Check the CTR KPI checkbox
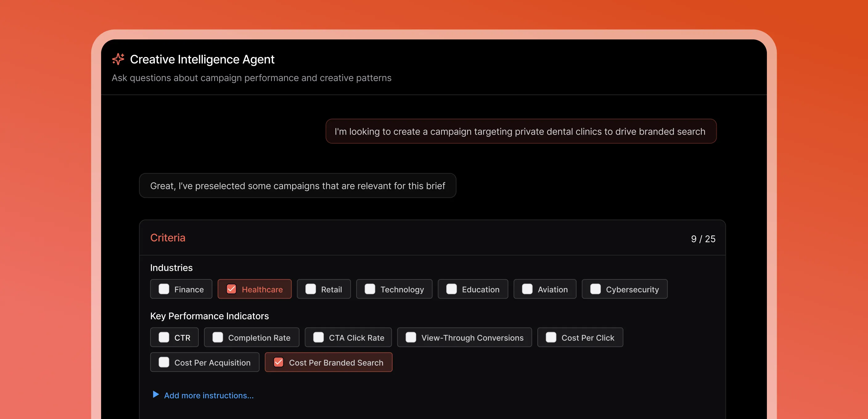Image resolution: width=868 pixels, height=419 pixels. click(x=164, y=337)
